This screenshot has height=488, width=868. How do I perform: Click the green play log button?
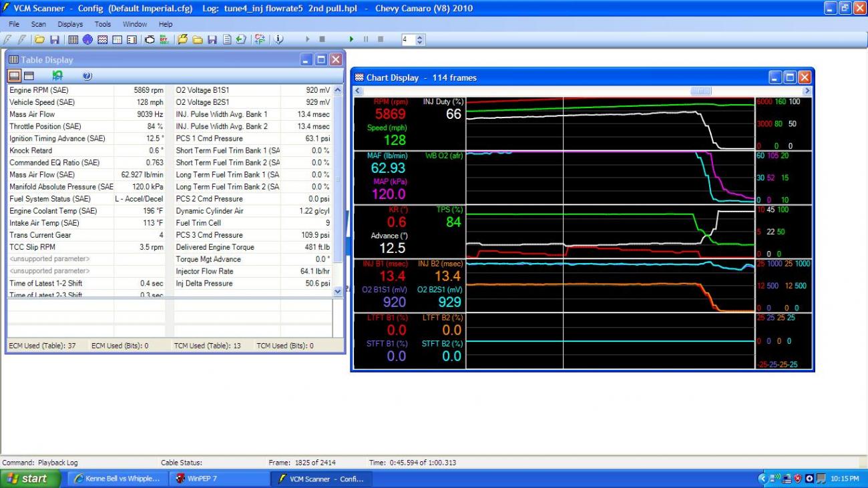click(x=351, y=39)
